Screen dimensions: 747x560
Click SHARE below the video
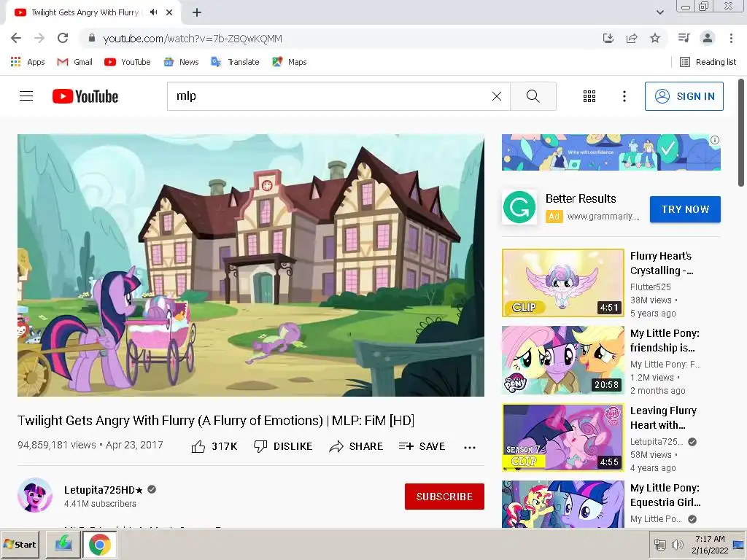[356, 446]
